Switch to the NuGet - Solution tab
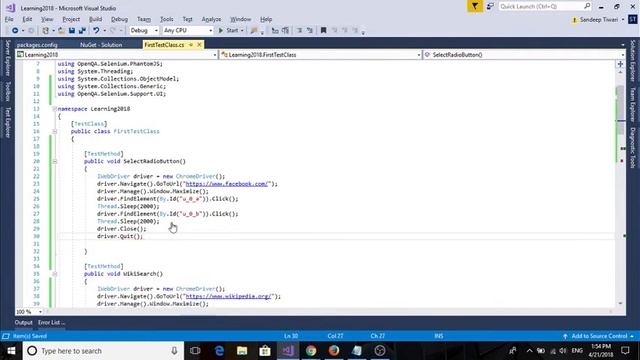This screenshot has height=360, width=640. pyautogui.click(x=101, y=45)
